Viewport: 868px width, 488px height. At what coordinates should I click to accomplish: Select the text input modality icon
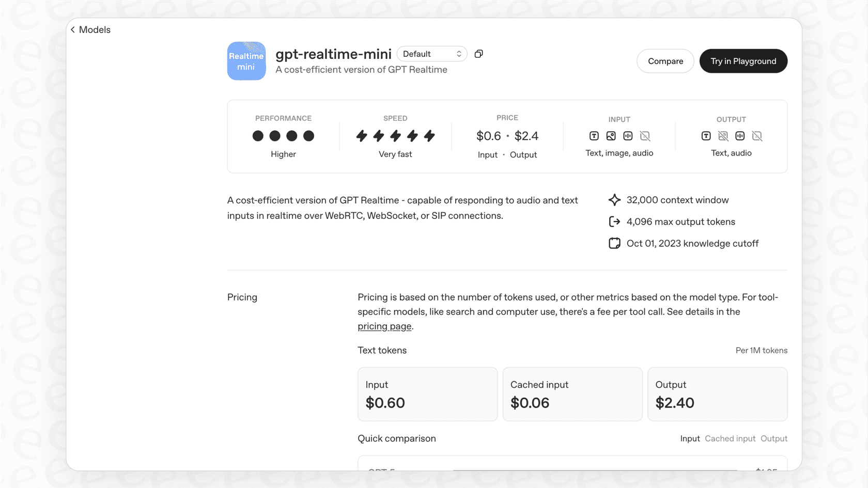594,136
